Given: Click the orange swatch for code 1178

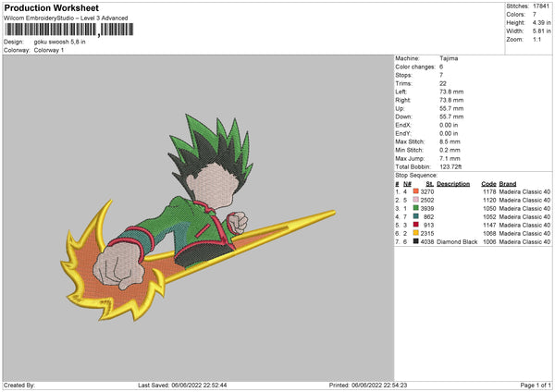Looking at the screenshot, I should click(417, 191).
